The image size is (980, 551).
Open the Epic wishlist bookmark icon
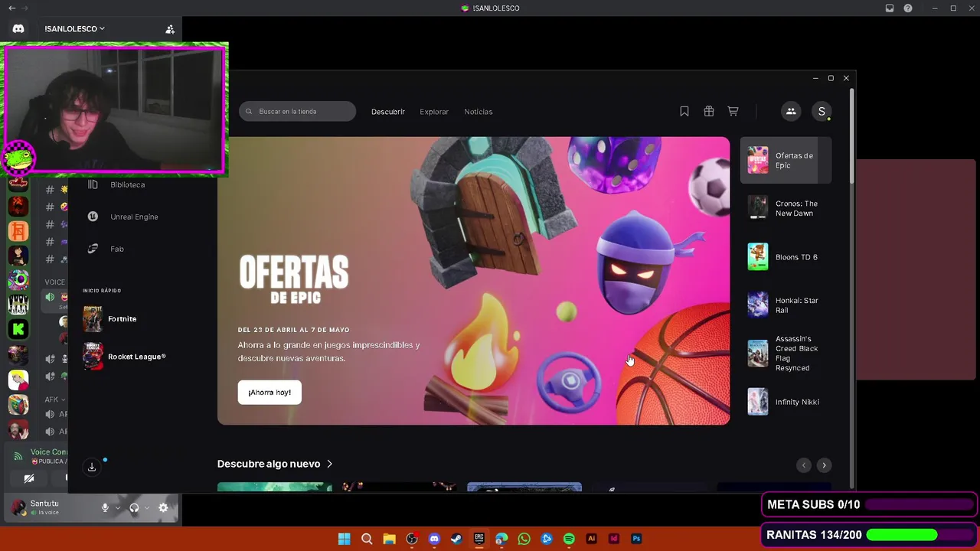point(684,111)
